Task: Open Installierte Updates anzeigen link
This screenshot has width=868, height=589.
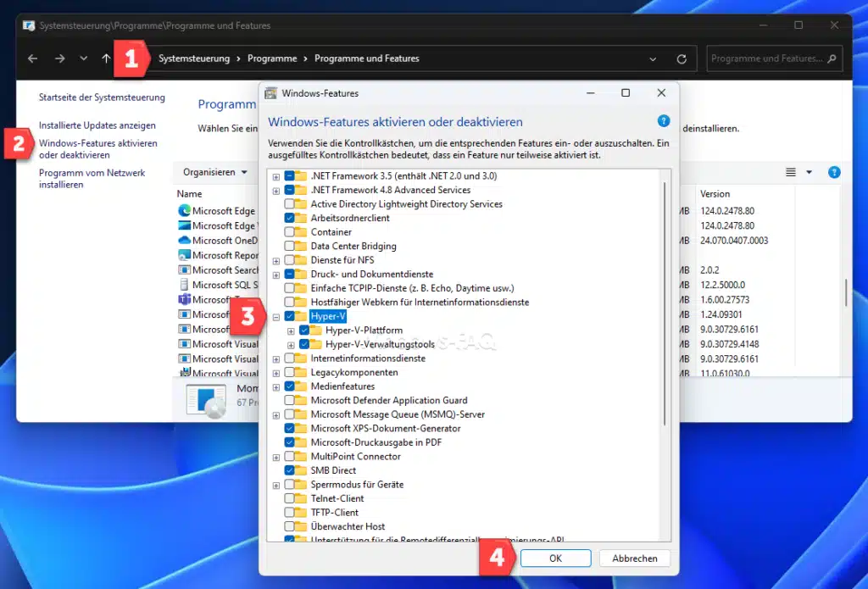Action: pyautogui.click(x=97, y=125)
